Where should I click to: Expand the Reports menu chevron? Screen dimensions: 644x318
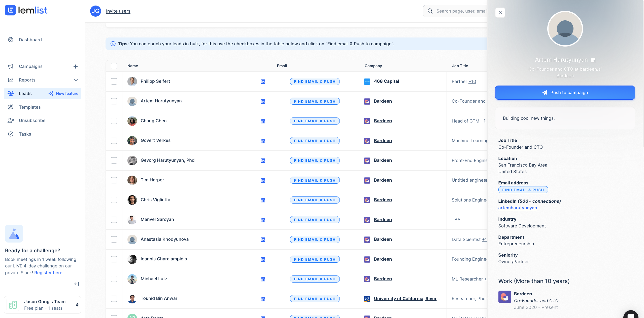point(76,80)
